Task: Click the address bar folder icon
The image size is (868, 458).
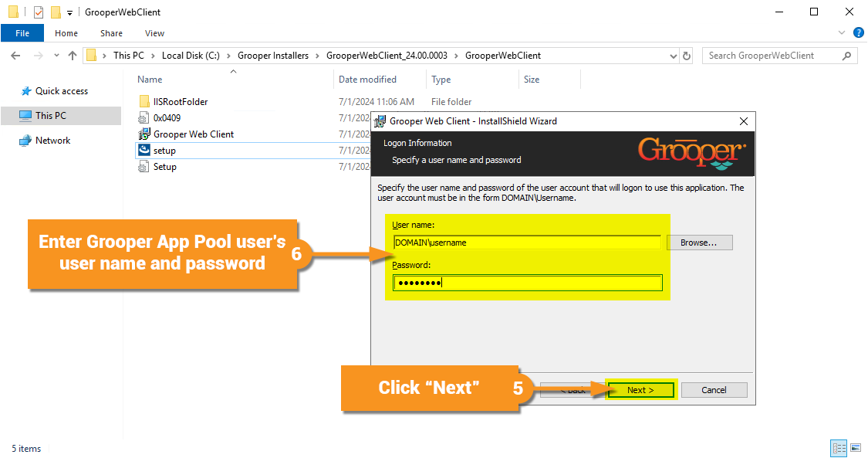Action: 92,56
